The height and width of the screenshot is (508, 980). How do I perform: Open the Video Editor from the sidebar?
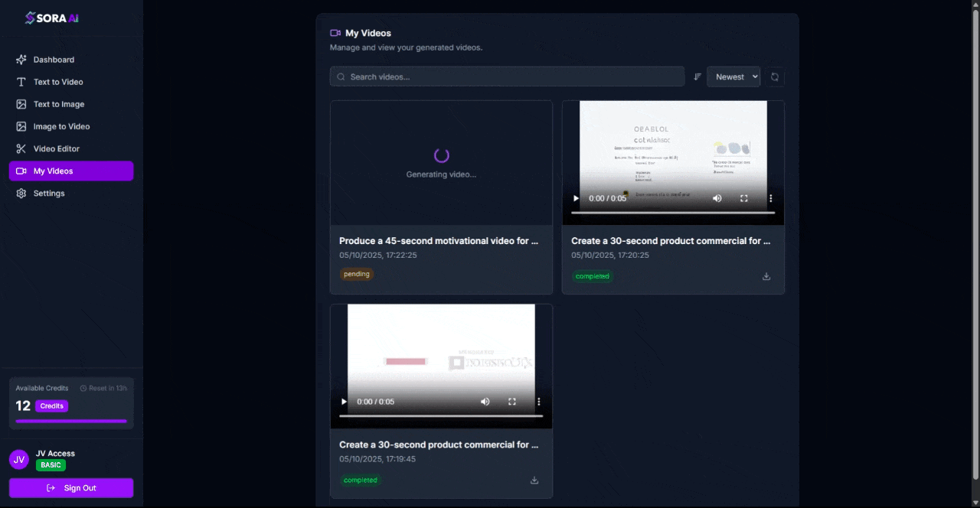coord(56,148)
